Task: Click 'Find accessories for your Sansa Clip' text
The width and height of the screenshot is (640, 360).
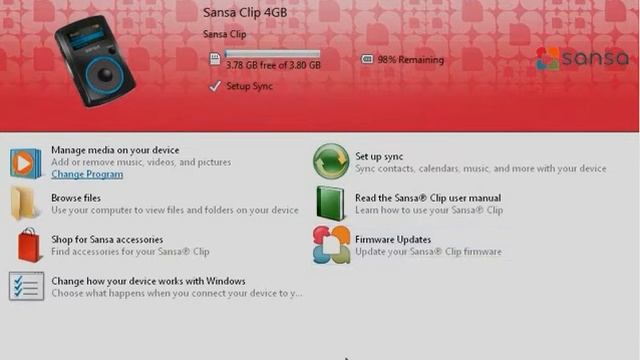Action: pyautogui.click(x=130, y=252)
